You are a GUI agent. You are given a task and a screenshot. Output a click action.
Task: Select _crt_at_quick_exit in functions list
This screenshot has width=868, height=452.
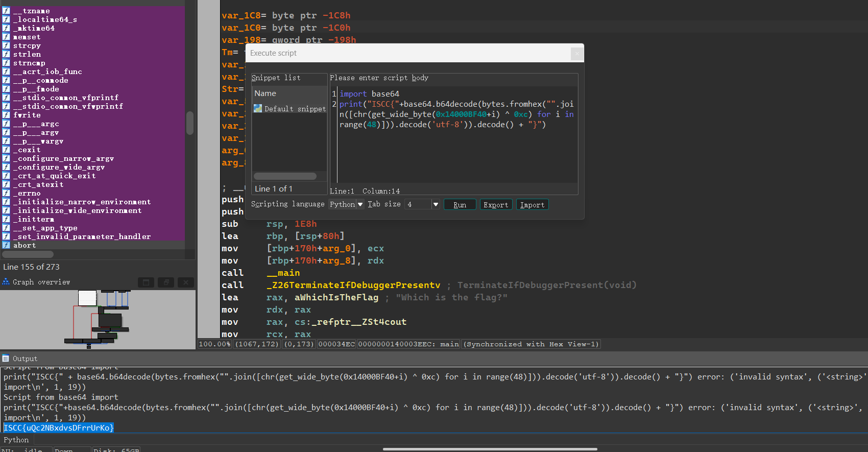pyautogui.click(x=54, y=176)
